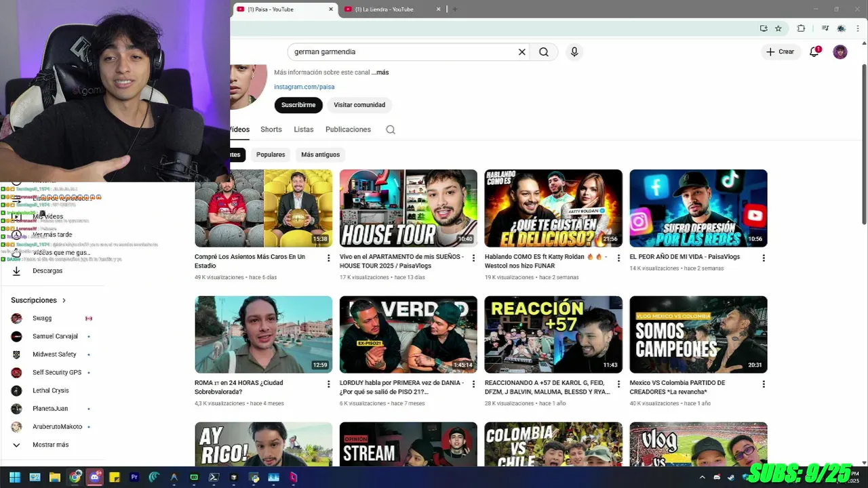The image size is (868, 488).
Task: Start voice search with the microphone icon
Action: [x=574, y=52]
